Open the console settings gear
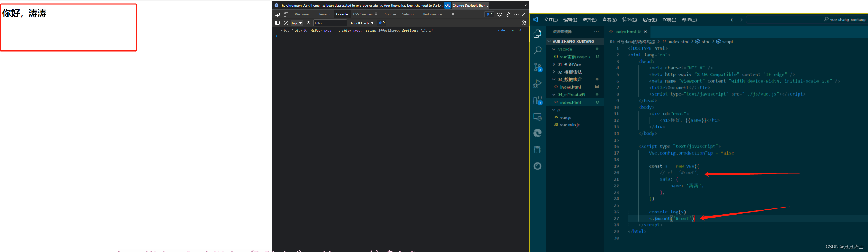The image size is (868, 252). click(x=524, y=23)
